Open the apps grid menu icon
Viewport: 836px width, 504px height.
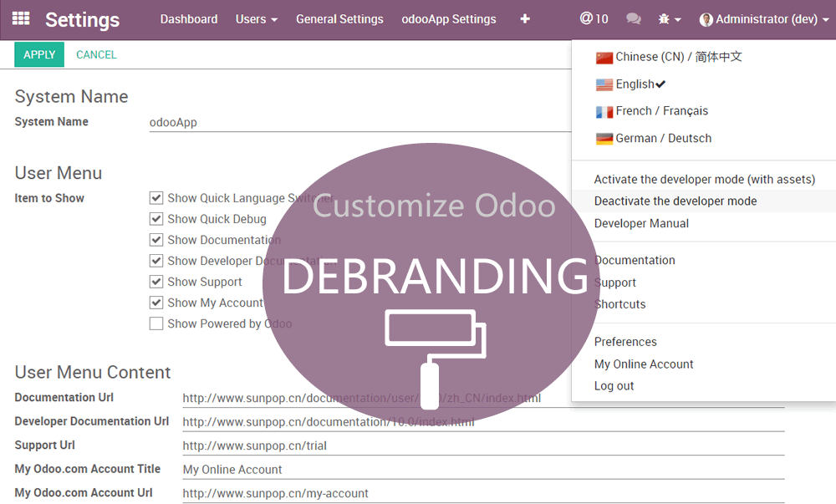[x=21, y=18]
